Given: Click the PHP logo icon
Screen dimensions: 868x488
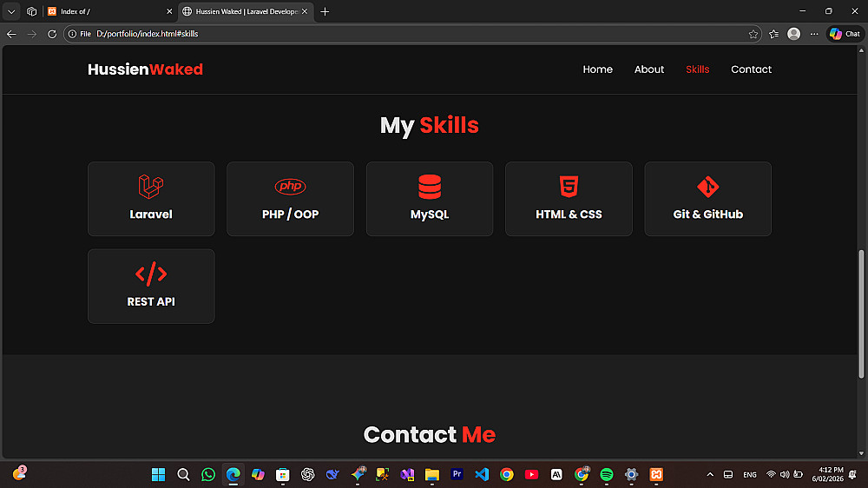Looking at the screenshot, I should pyautogui.click(x=290, y=187).
